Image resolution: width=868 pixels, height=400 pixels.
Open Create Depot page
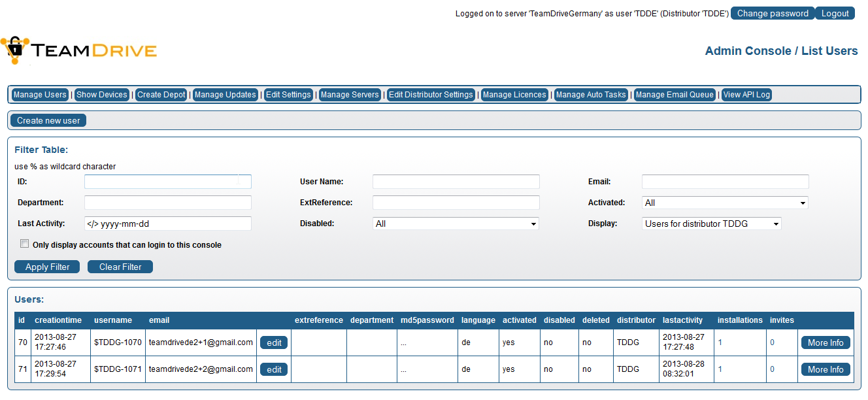[161, 95]
